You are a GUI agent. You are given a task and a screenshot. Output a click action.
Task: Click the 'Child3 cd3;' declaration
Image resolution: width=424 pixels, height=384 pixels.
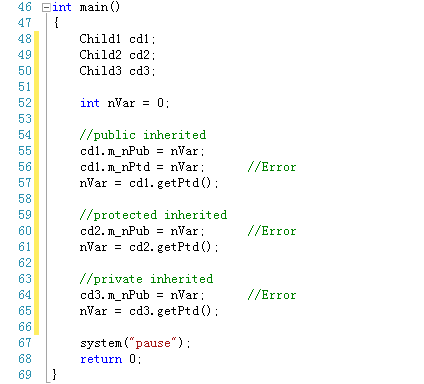[117, 71]
